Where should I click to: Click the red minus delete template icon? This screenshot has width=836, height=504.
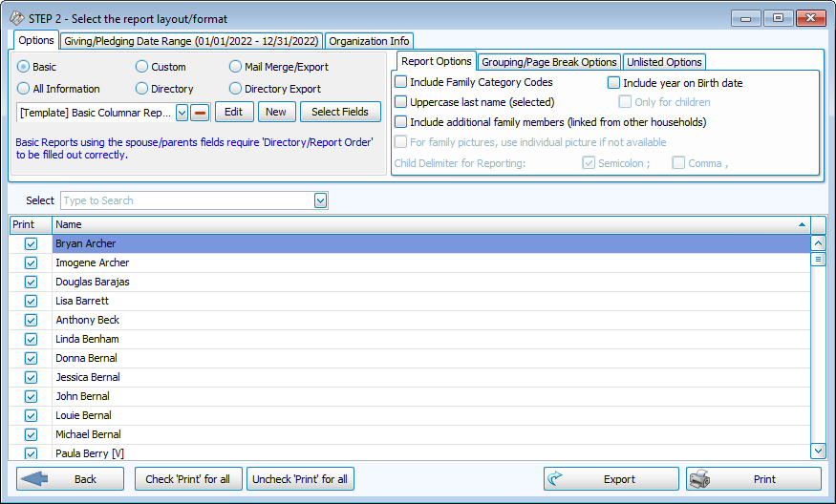200,113
